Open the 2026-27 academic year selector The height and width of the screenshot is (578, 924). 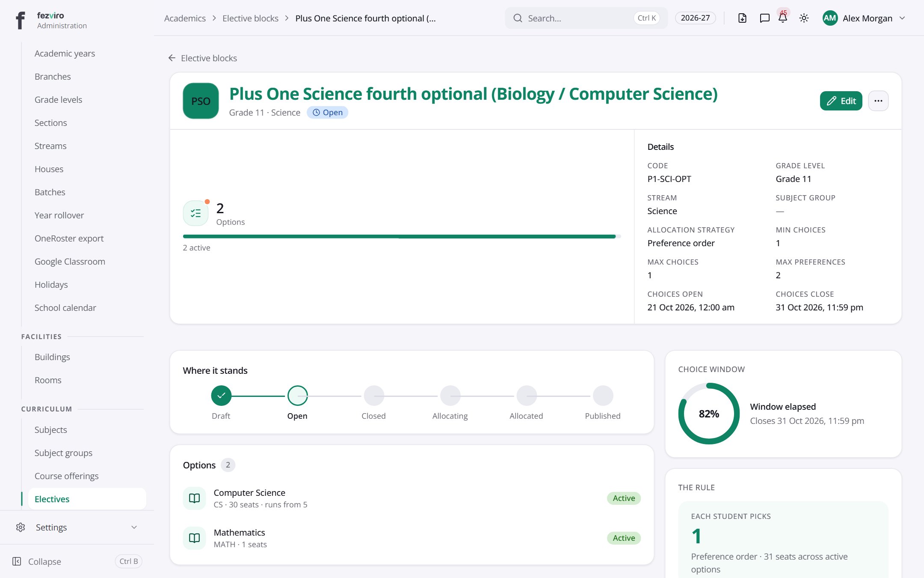coord(695,18)
